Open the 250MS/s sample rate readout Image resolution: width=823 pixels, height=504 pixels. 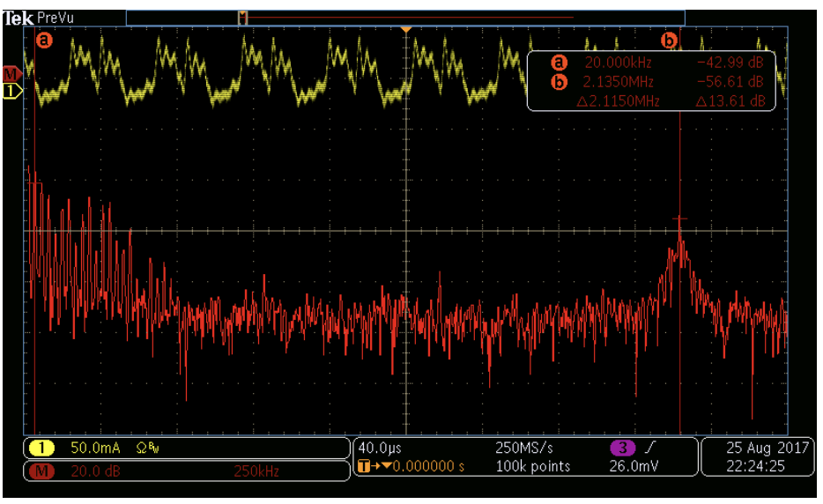coord(524,448)
